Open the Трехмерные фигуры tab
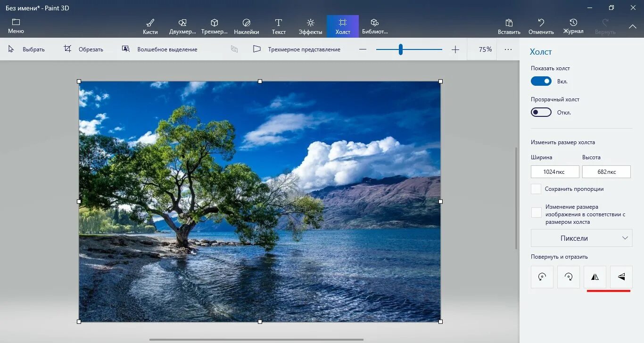 point(215,26)
